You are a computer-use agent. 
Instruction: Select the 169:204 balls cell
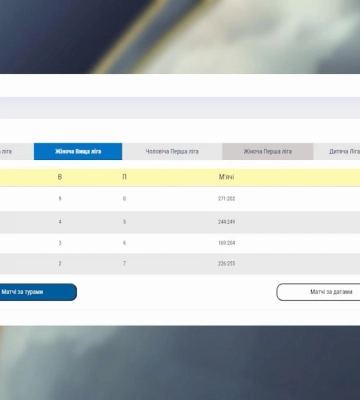(x=227, y=243)
